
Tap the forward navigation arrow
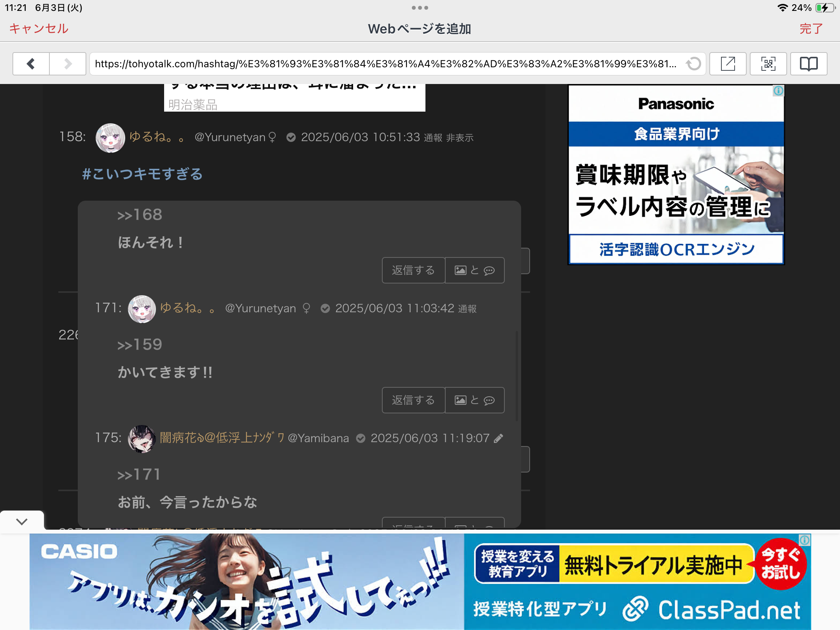coord(68,64)
